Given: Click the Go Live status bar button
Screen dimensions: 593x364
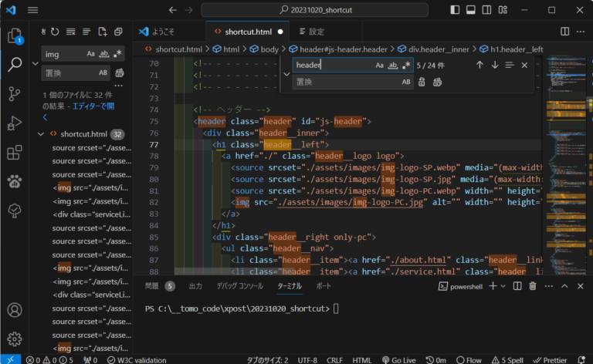Looking at the screenshot, I should click(x=398, y=359).
